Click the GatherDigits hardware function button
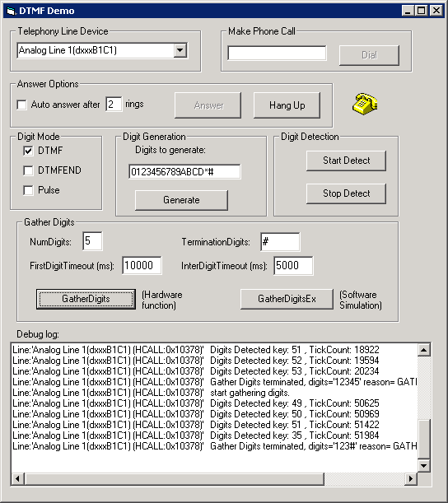 [86, 299]
